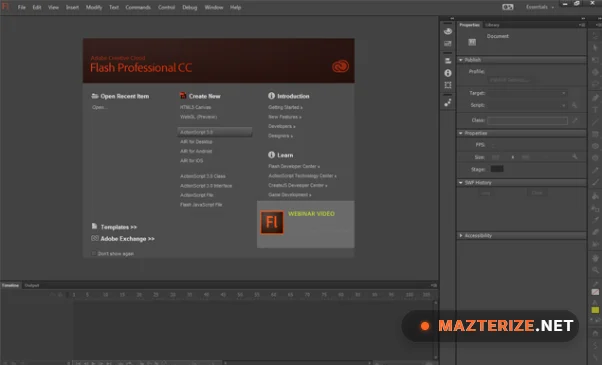Click the stroke color swatch in Tools

595,292
